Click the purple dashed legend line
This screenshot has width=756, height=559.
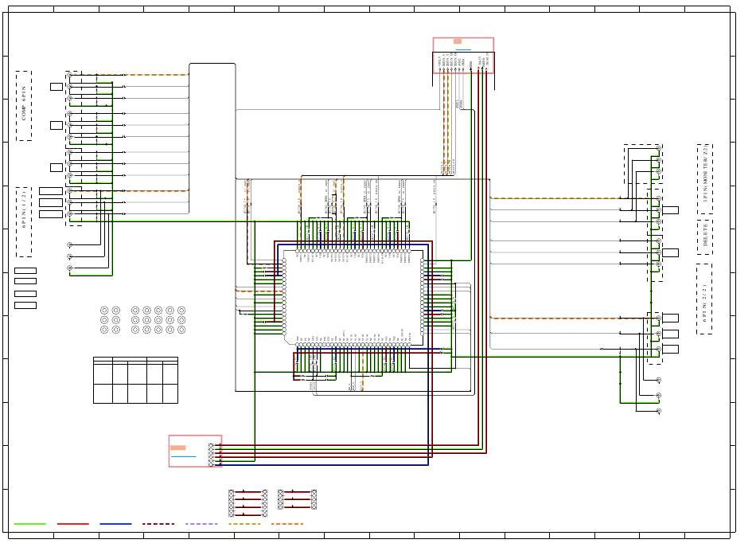(x=201, y=524)
